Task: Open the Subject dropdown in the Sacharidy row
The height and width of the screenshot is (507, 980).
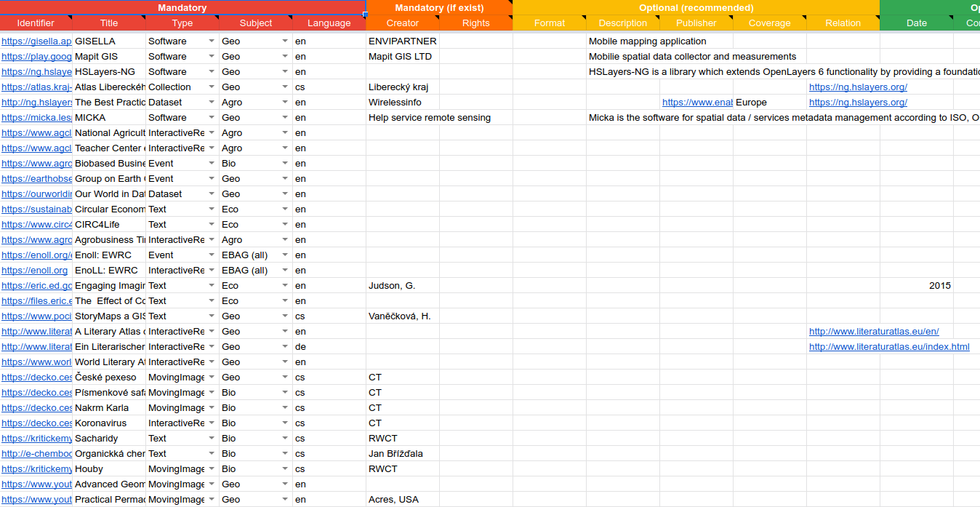Action: pos(285,439)
